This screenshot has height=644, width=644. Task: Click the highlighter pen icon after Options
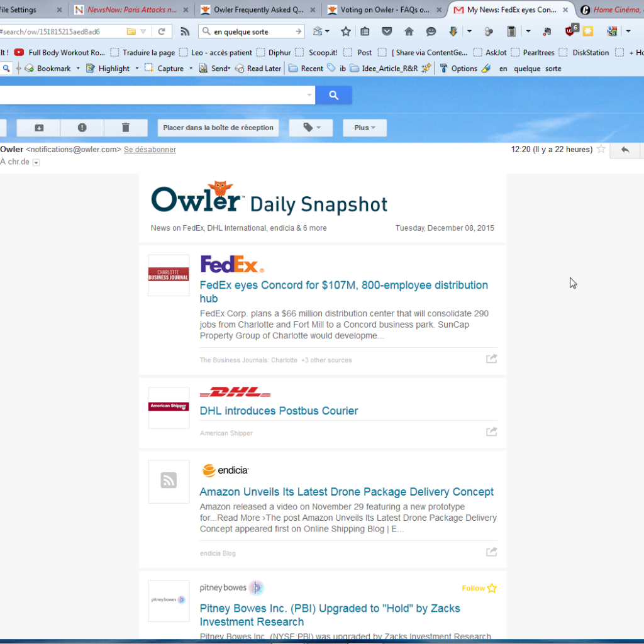pyautogui.click(x=486, y=68)
